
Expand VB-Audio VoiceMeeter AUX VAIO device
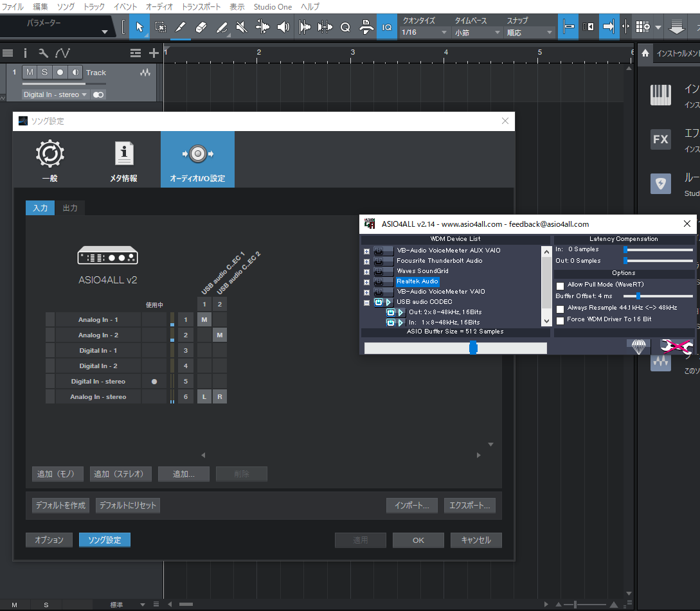[366, 251]
